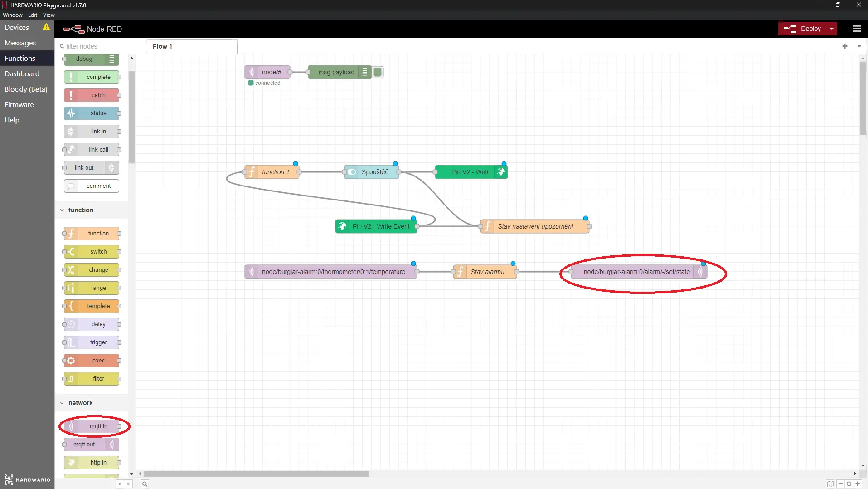The height and width of the screenshot is (489, 868).
Task: Select the Stav alarmu function node
Action: (x=485, y=272)
